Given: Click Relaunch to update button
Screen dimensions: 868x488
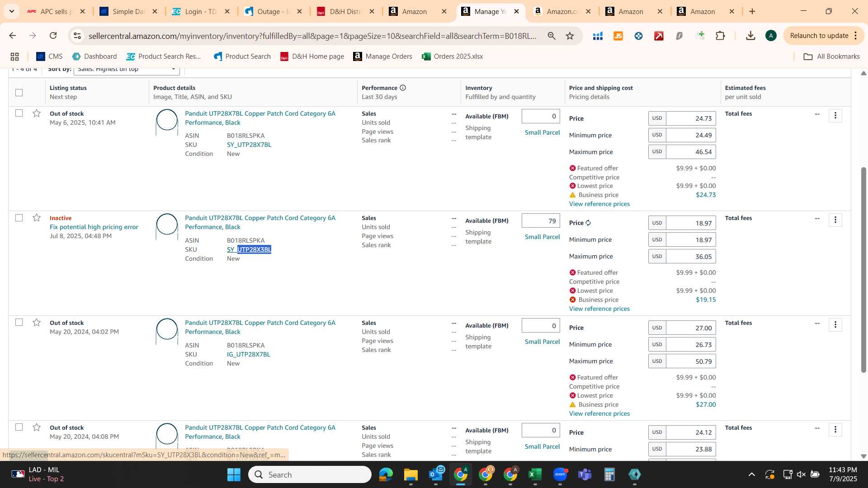Looking at the screenshot, I should [819, 36].
